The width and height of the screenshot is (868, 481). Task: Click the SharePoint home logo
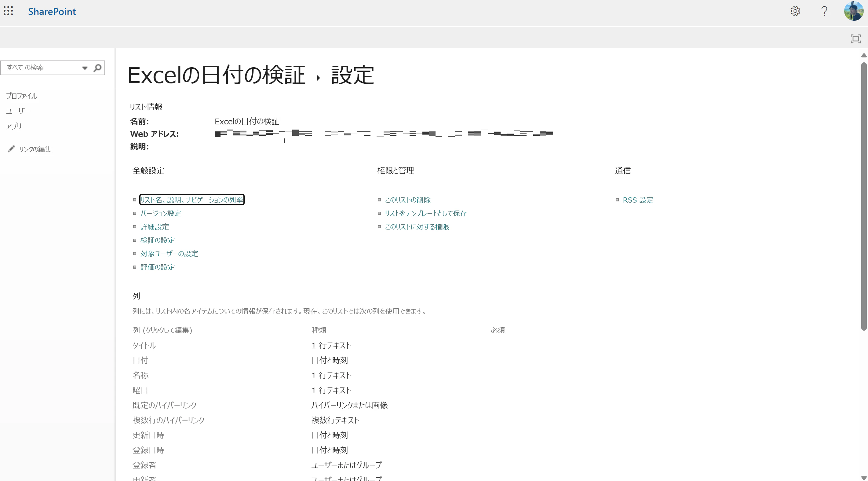(x=52, y=12)
